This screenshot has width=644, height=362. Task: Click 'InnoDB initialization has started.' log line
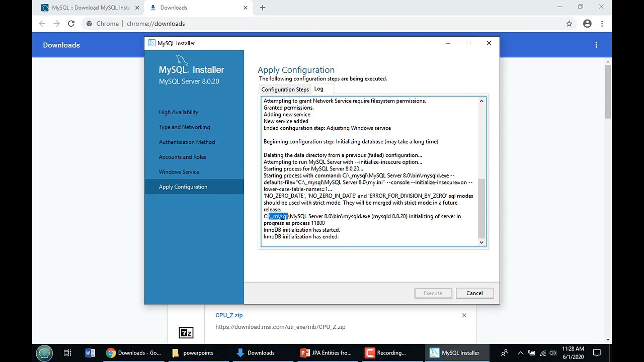click(302, 230)
